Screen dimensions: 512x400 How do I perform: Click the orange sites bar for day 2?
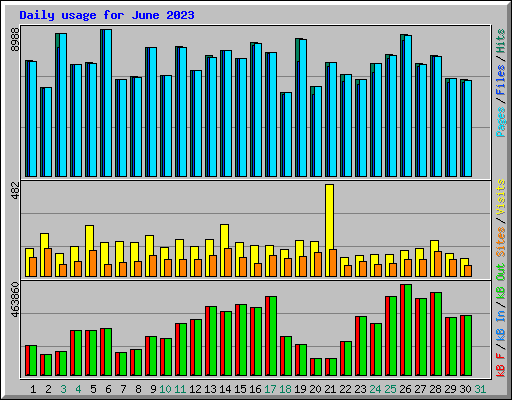coord(48,262)
